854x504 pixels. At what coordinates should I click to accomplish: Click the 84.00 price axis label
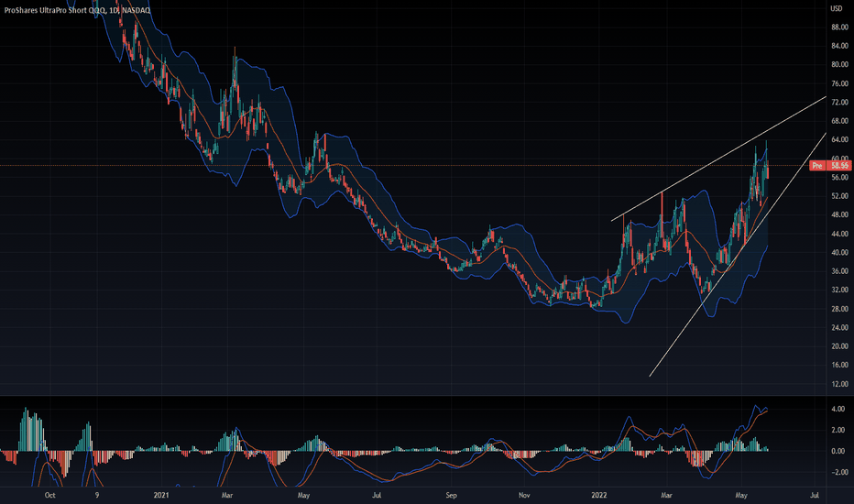tap(839, 46)
